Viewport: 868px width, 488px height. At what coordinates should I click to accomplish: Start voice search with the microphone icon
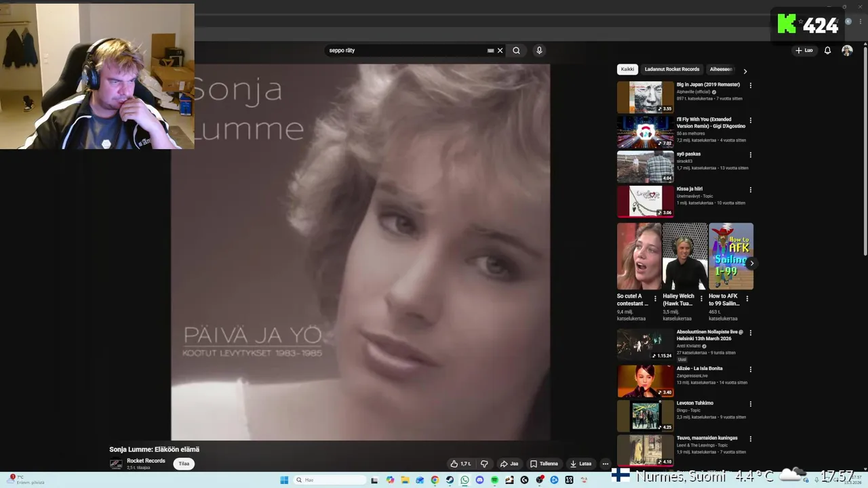(x=539, y=50)
